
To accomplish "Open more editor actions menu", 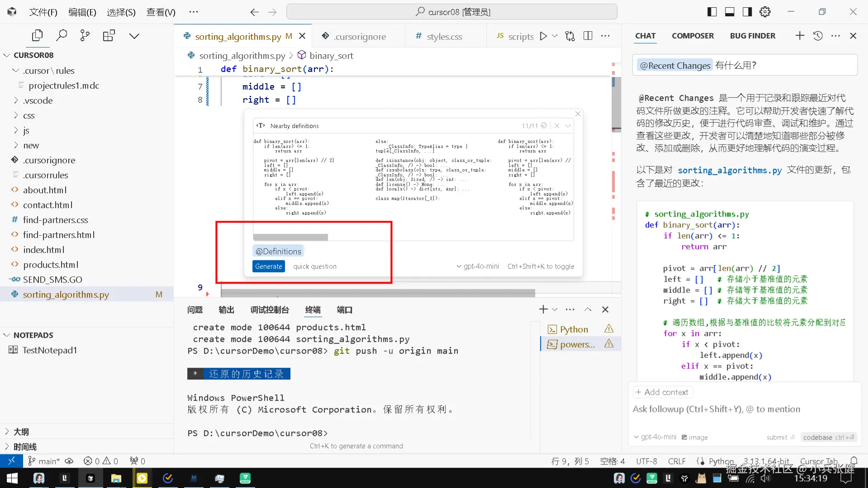I will (605, 36).
